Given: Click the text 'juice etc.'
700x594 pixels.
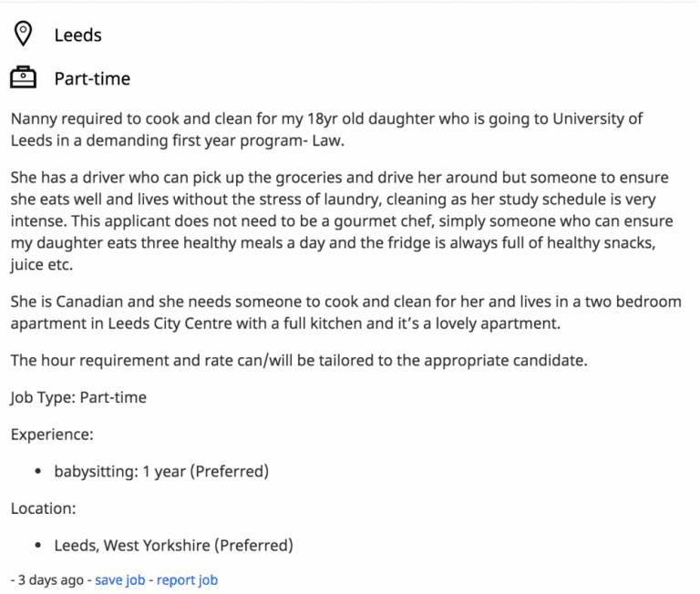Looking at the screenshot, I should tap(42, 264).
